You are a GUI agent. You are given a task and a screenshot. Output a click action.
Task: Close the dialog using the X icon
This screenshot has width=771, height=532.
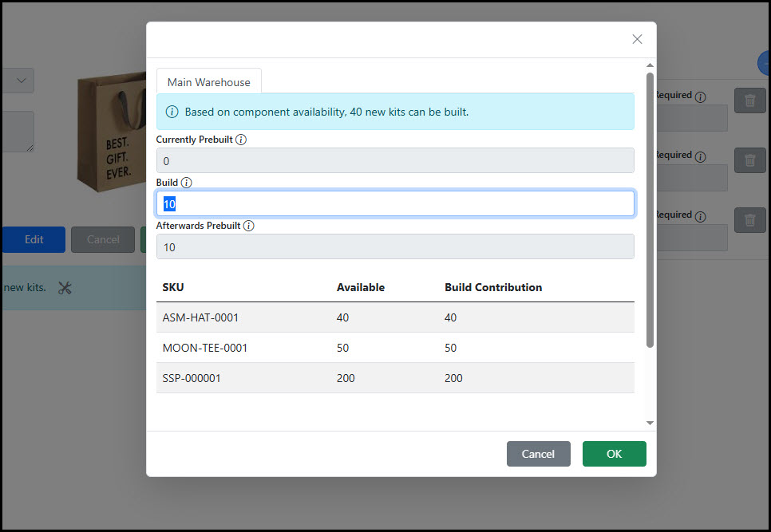pyautogui.click(x=637, y=39)
